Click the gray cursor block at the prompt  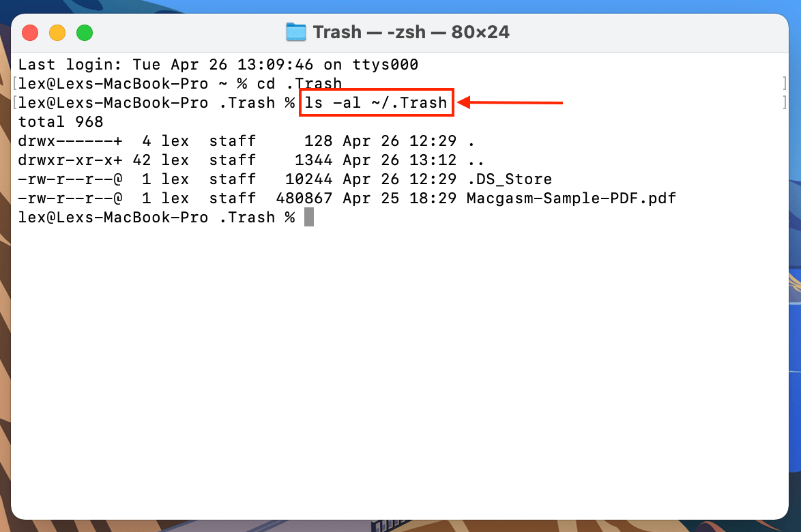click(x=309, y=218)
